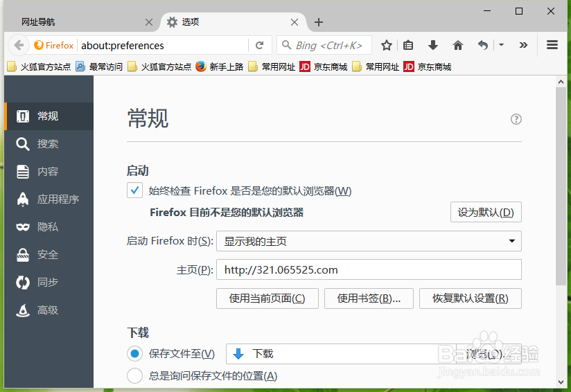
Task: Open 隐私 preferences section
Action: (x=49, y=226)
